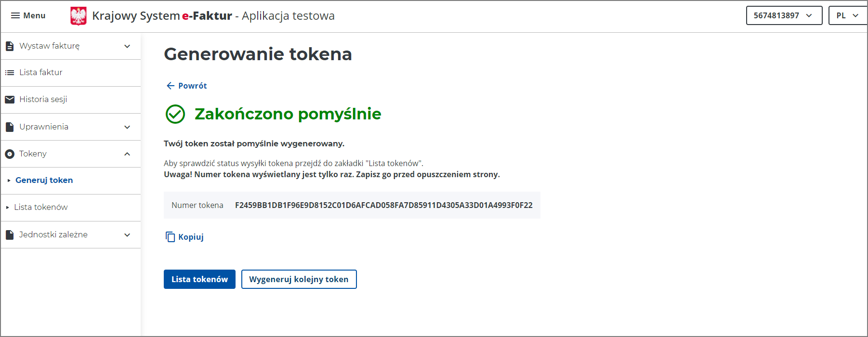The height and width of the screenshot is (337, 868).
Task: Click the copy icon beside Kopiuj
Action: 170,237
